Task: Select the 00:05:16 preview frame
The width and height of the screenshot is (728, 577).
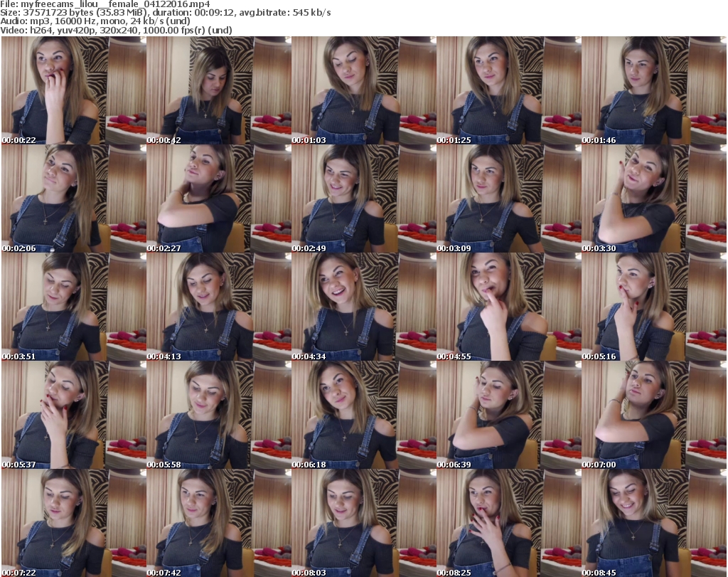Action: [654, 307]
